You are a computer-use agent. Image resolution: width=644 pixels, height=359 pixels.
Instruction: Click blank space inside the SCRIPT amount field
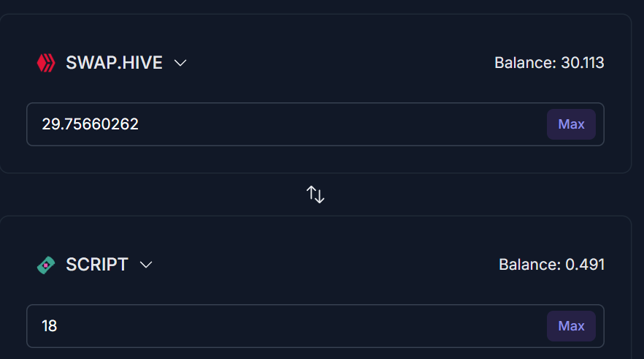point(300,326)
